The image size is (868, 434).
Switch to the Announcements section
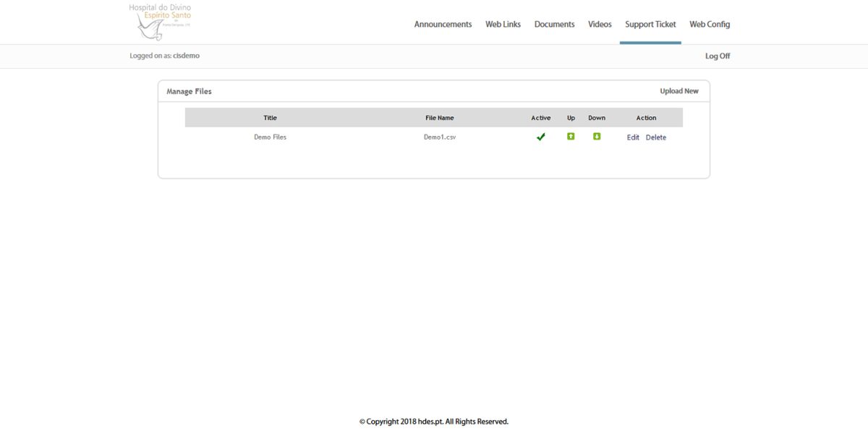pyautogui.click(x=442, y=24)
